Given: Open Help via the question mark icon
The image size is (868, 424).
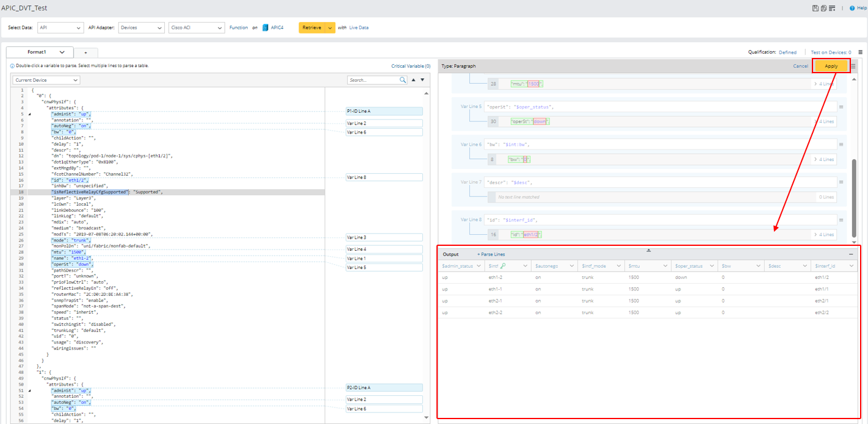Looking at the screenshot, I should click(853, 9).
